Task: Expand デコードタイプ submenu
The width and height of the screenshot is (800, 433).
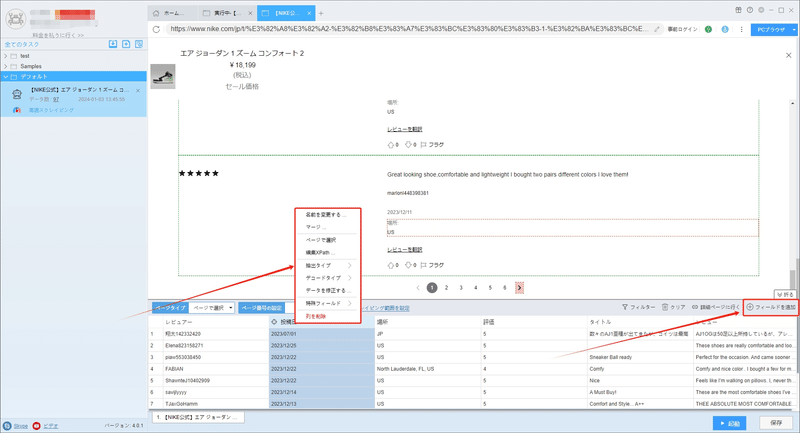Action: click(329, 278)
